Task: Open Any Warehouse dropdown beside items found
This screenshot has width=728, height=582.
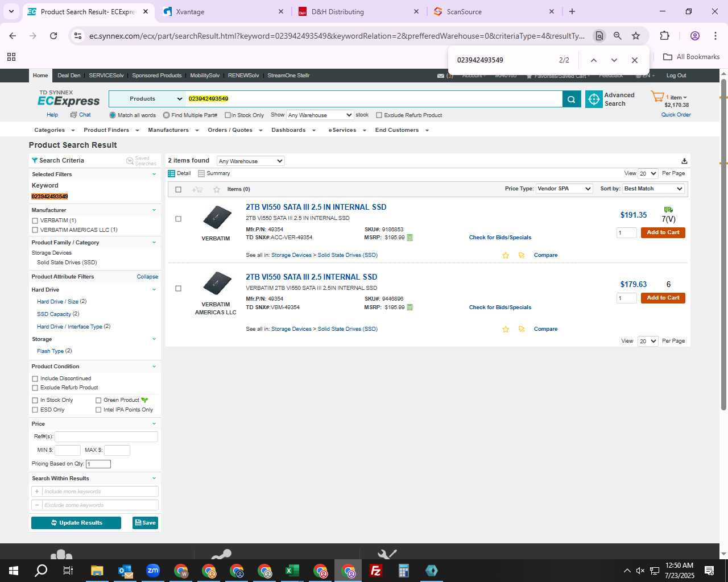Action: [x=250, y=161]
